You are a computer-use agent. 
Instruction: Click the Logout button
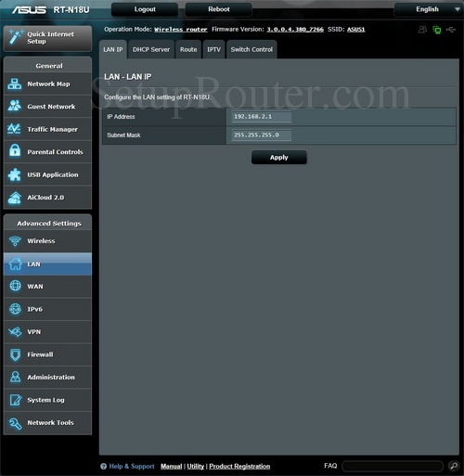[145, 9]
